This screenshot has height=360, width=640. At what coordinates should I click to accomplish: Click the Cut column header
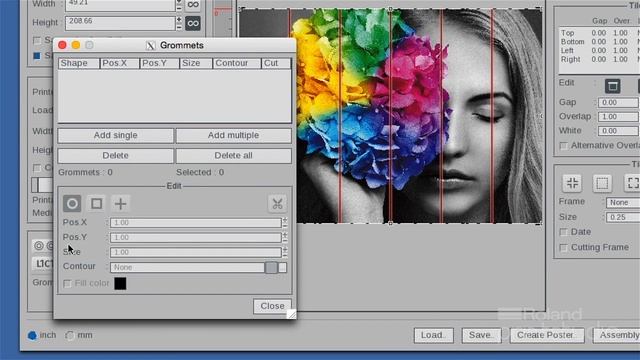tap(276, 63)
